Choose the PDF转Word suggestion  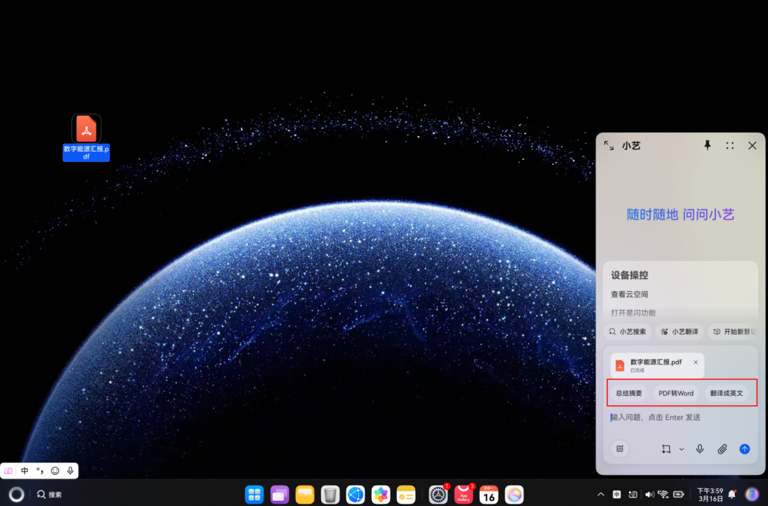click(x=676, y=393)
